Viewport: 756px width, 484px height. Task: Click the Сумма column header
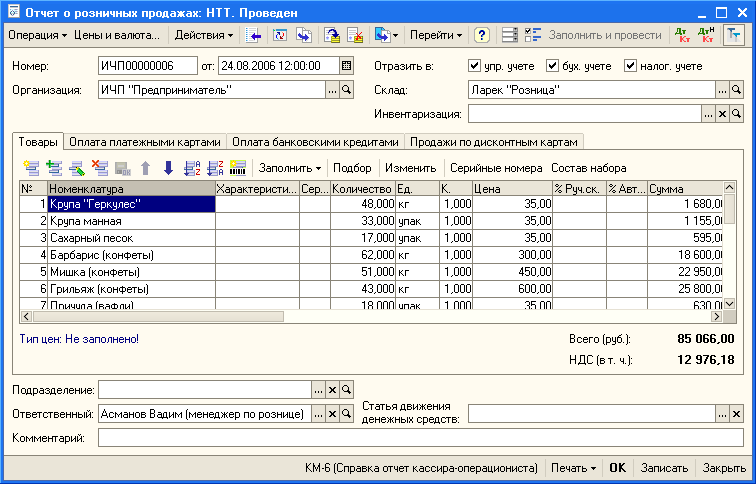pyautogui.click(x=685, y=189)
